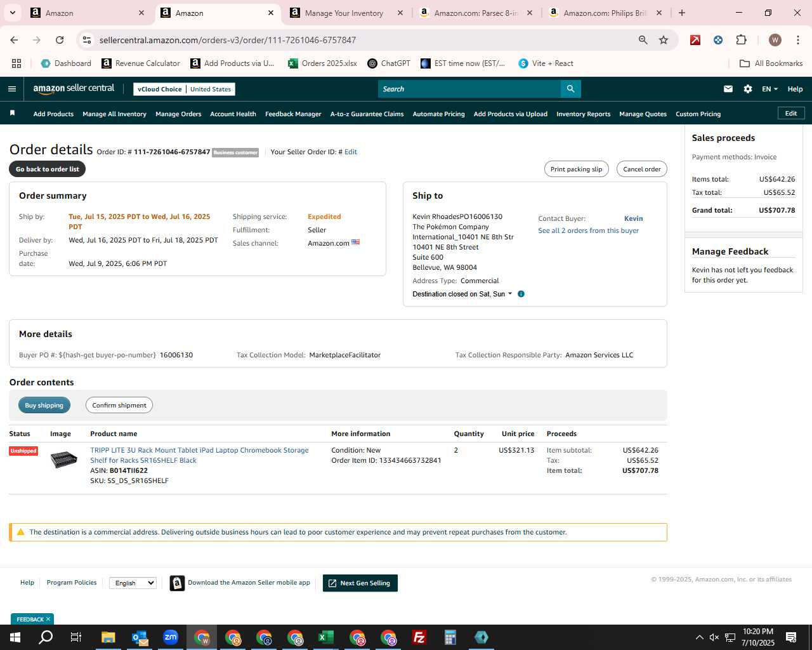Open Seller Central settings gear
Screen dimensions: 812x650
748,89
